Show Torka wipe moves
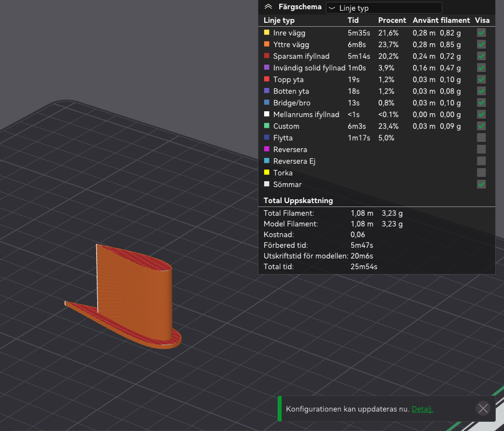 pyautogui.click(x=481, y=172)
